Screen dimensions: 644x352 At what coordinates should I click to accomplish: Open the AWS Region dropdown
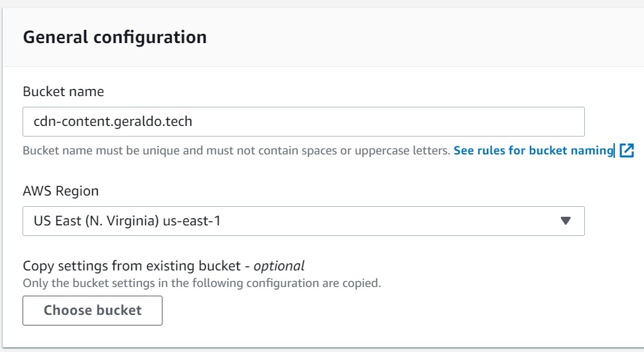point(303,221)
